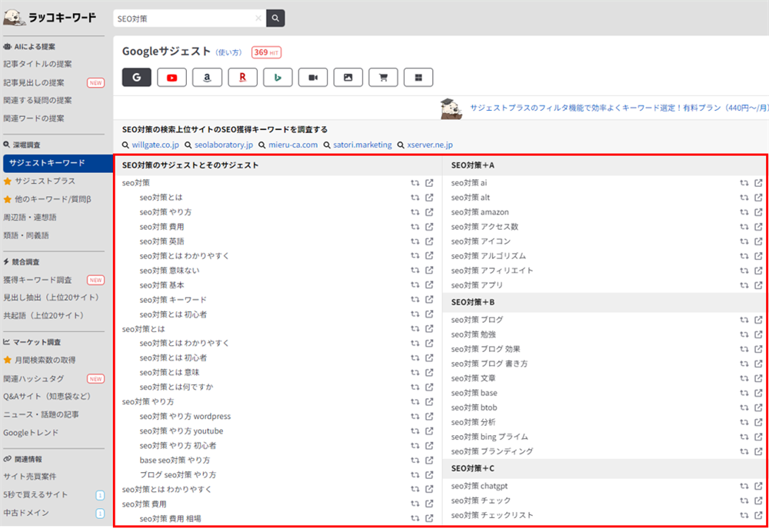Viewport: 769px width, 532px height.
Task: Open the satori.marketing keyword link
Action: [362, 145]
